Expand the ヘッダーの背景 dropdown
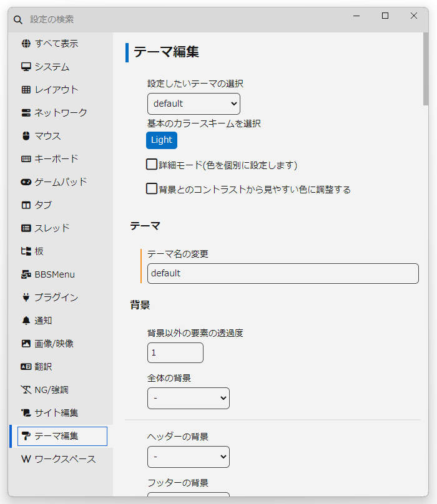Screen dimensions: 437x504 point(189,457)
